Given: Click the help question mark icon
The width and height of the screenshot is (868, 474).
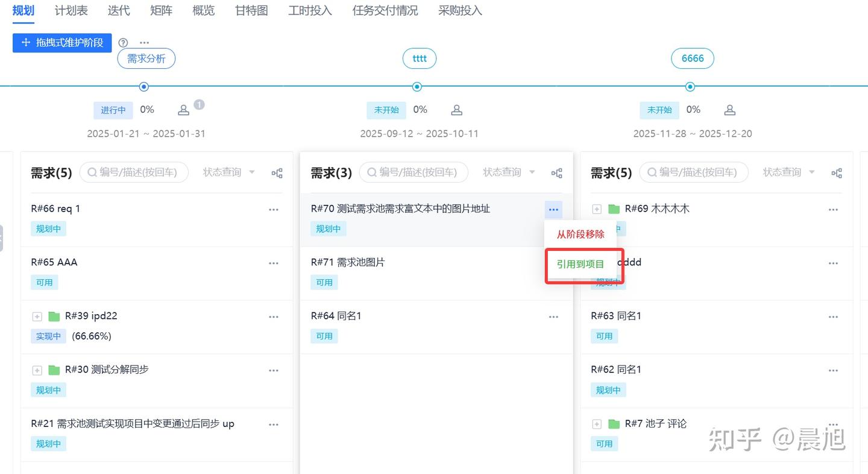Looking at the screenshot, I should coord(124,43).
